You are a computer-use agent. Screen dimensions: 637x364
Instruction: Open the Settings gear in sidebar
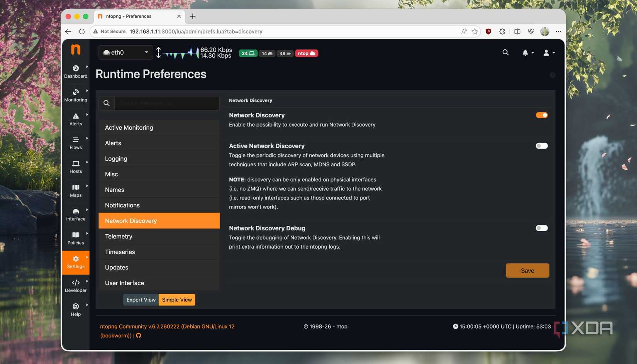[x=76, y=259]
